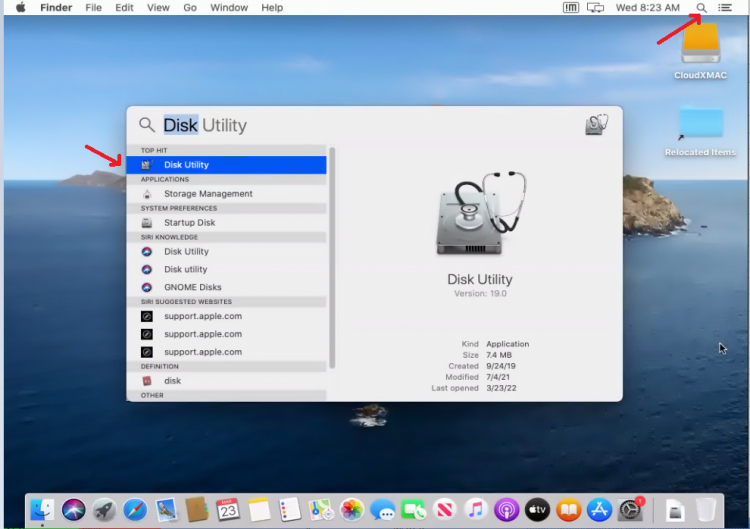Image resolution: width=750 pixels, height=529 pixels.
Task: Open the Edit menu
Action: tap(124, 8)
